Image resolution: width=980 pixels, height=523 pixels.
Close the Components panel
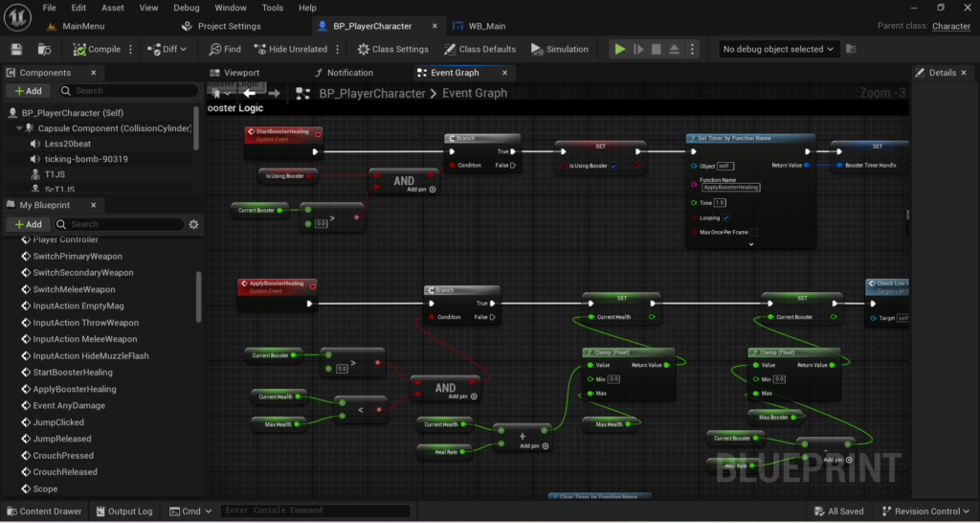[93, 73]
